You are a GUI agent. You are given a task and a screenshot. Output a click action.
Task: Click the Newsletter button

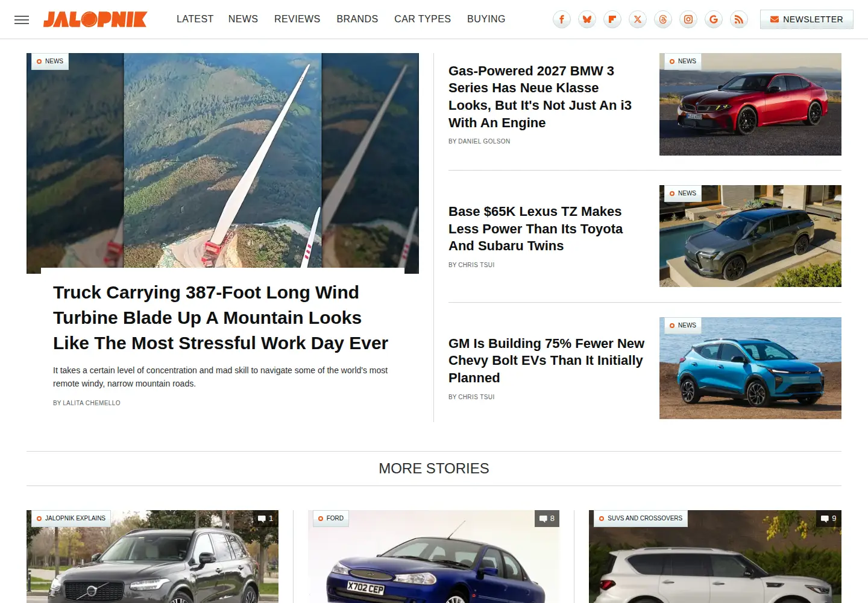pos(807,19)
